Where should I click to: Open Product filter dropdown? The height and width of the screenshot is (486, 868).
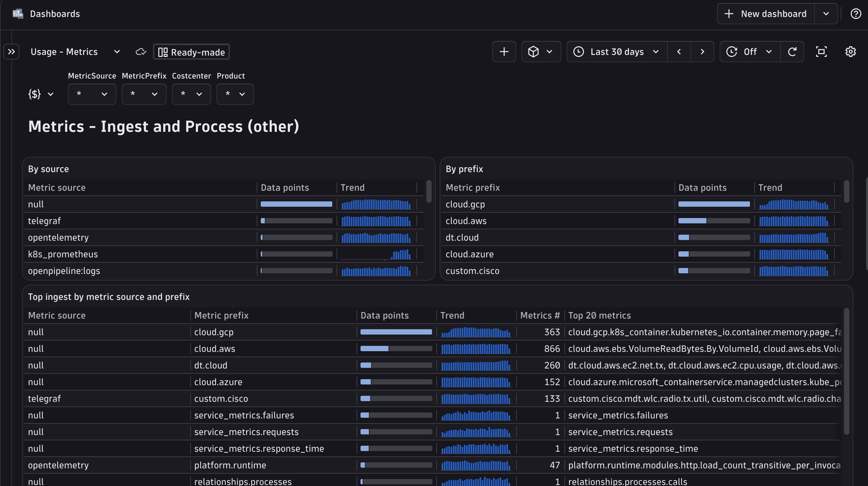(235, 94)
